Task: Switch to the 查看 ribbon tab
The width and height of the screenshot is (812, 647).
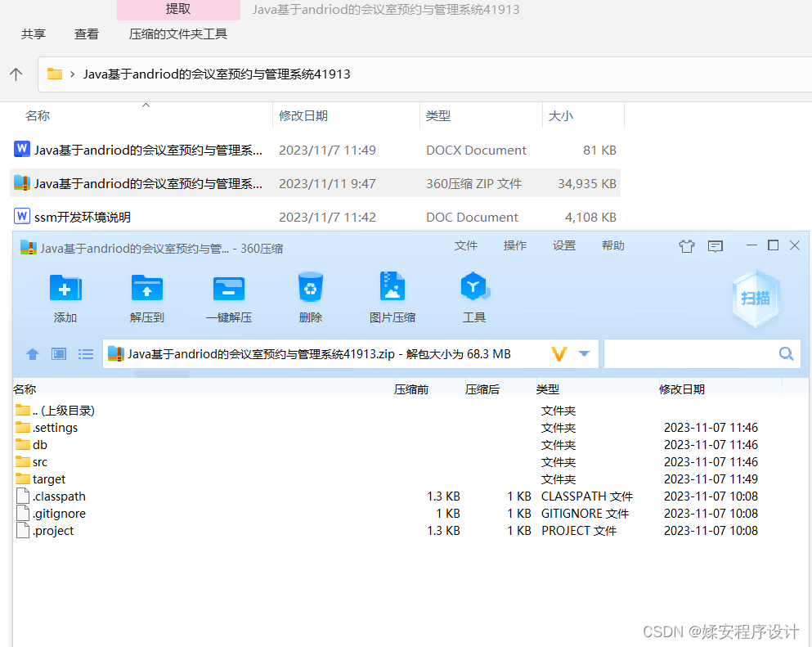Action: point(87,34)
